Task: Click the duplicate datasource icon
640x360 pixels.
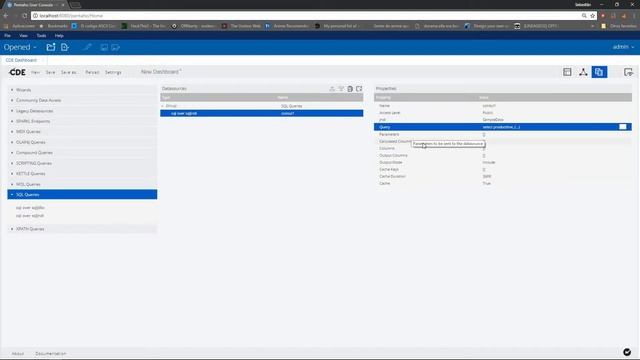Action: tap(350, 89)
